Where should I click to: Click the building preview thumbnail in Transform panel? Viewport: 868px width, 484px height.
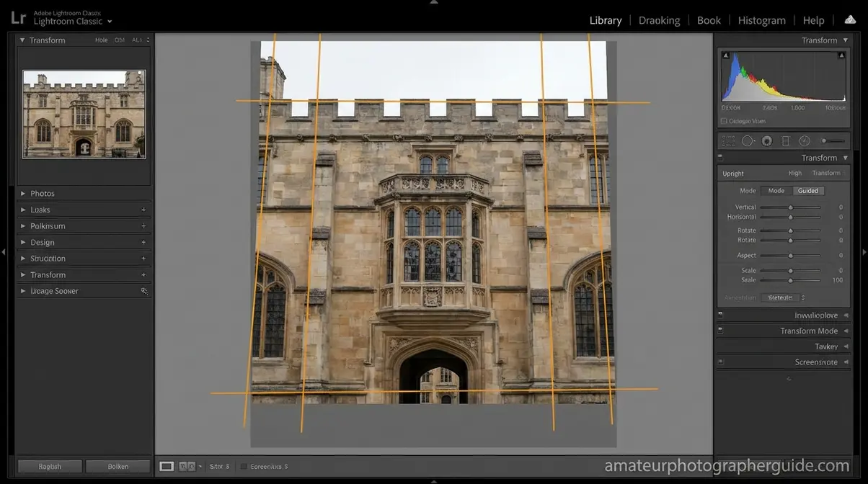[x=84, y=113]
